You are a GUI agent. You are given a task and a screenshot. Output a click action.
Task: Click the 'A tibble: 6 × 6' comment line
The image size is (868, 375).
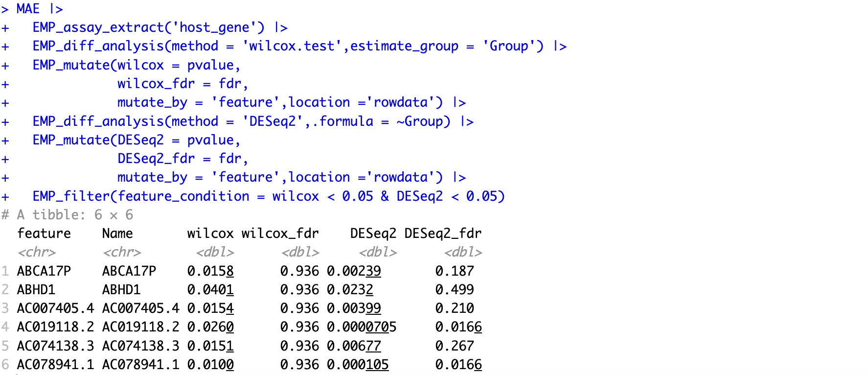[68, 215]
